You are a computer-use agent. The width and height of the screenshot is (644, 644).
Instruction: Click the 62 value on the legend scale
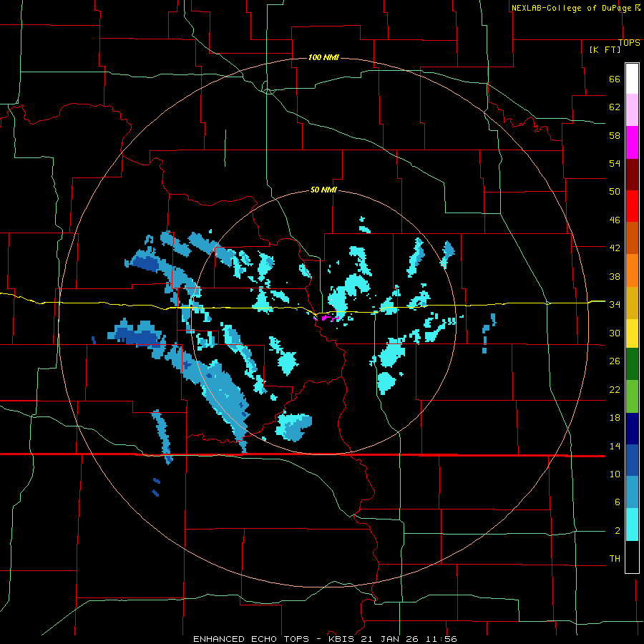615,107
